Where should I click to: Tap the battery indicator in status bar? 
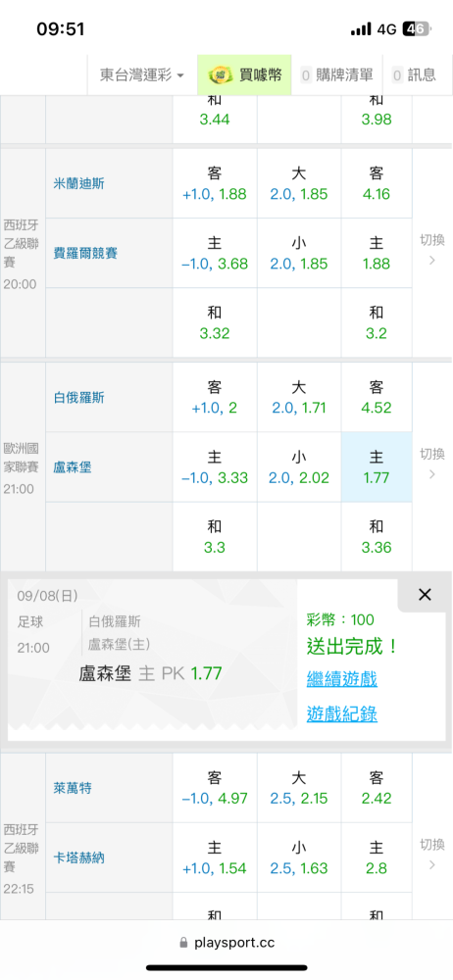tap(416, 28)
